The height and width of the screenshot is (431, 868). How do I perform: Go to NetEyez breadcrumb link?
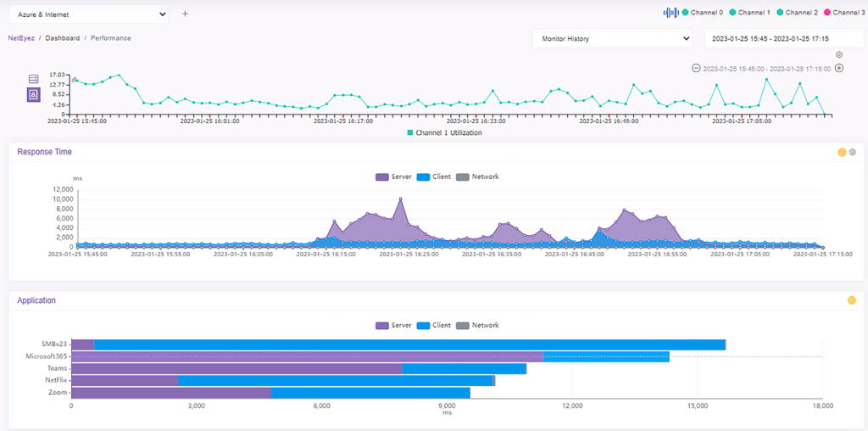point(21,38)
